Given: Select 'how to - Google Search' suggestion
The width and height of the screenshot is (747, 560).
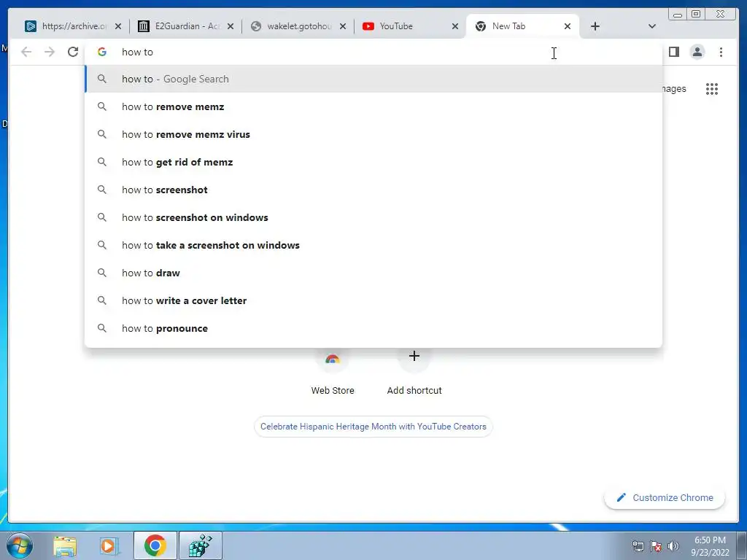Looking at the screenshot, I should pyautogui.click(x=373, y=79).
